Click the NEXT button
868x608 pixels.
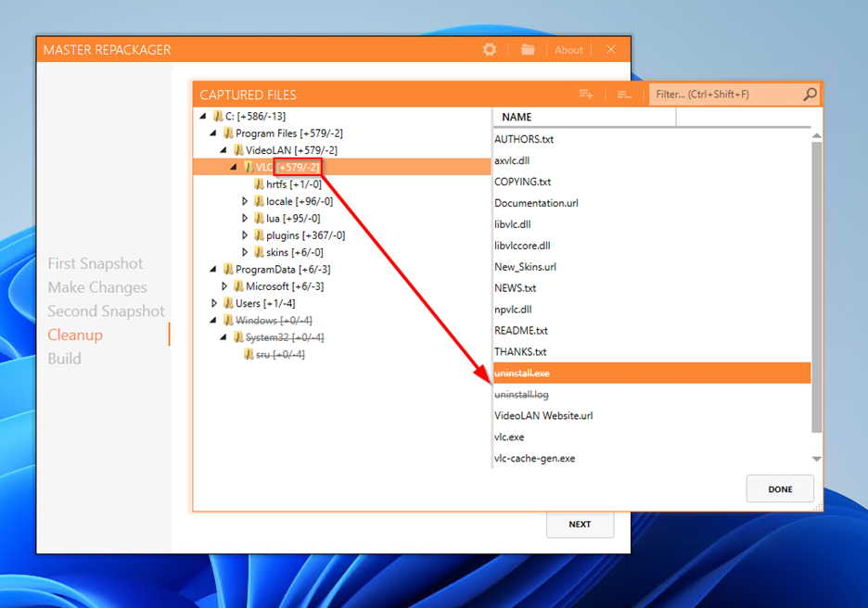(x=581, y=524)
